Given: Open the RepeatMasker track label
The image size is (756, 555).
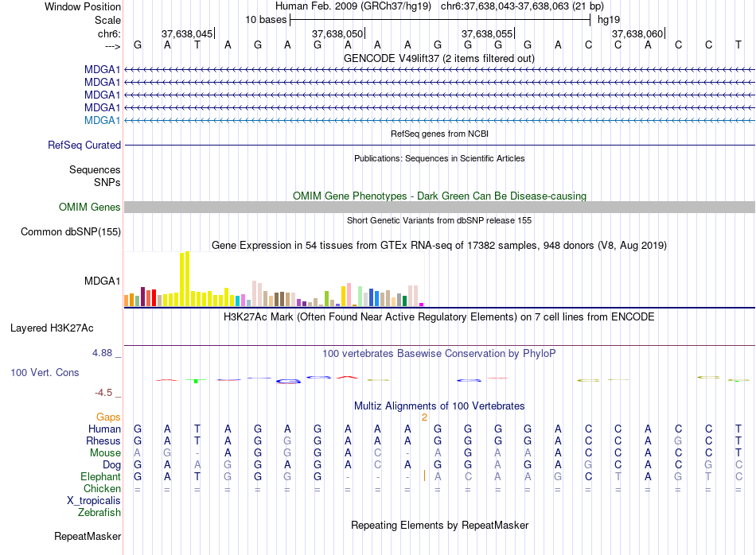Looking at the screenshot, I should point(88,536).
